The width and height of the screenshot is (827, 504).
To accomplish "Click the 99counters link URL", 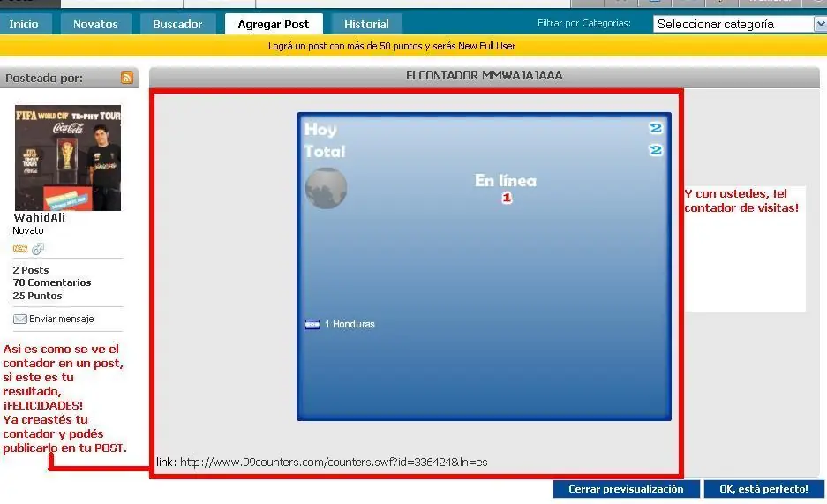I will point(334,463).
